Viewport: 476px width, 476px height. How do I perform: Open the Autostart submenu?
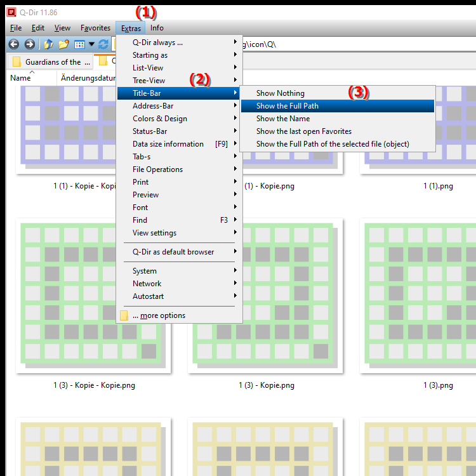point(179,296)
